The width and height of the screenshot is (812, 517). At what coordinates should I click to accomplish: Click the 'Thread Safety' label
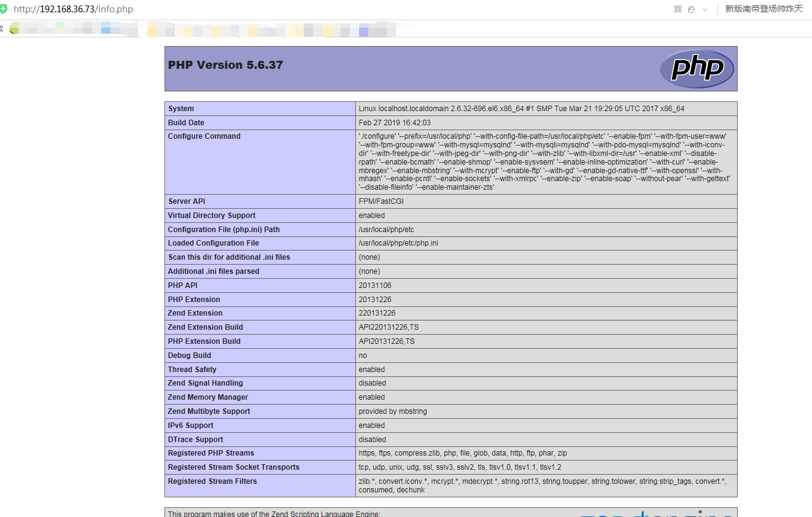192,370
